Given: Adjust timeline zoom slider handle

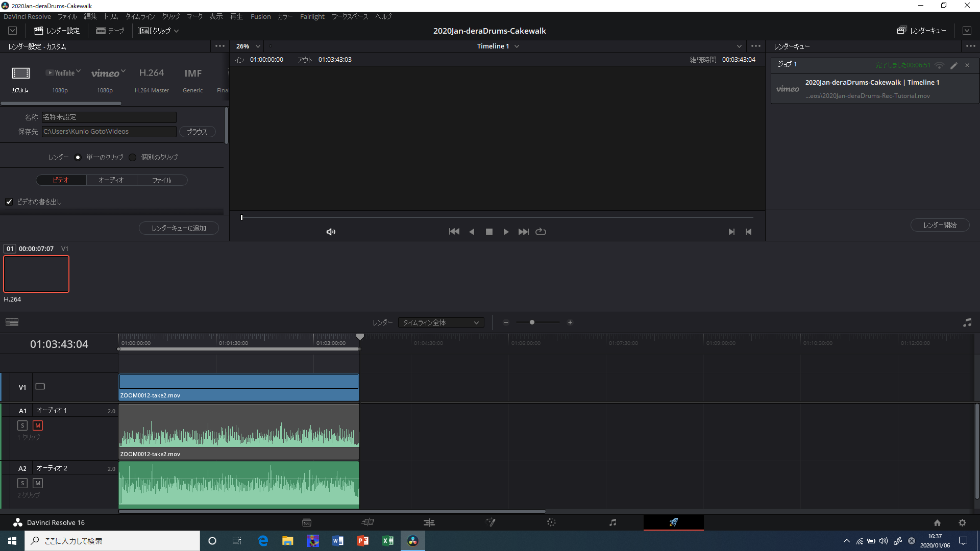Looking at the screenshot, I should [x=532, y=322].
